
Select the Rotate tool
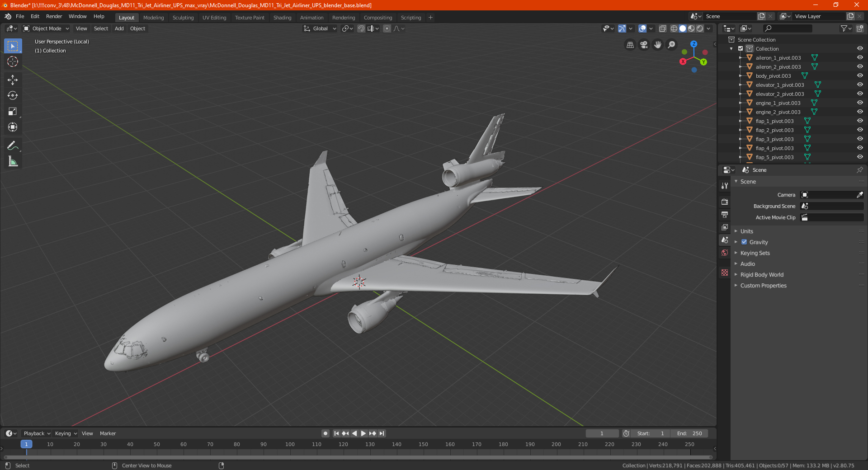tap(13, 95)
